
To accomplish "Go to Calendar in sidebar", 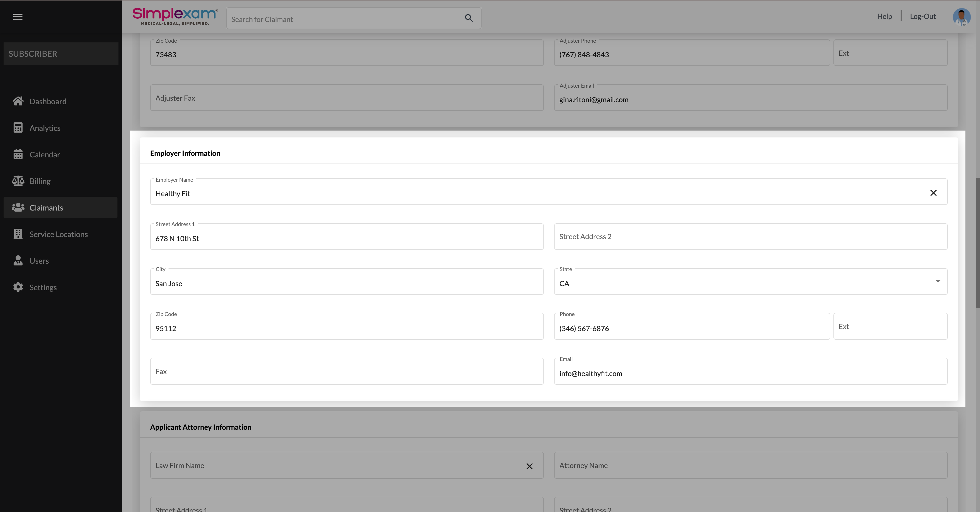I will (x=44, y=155).
